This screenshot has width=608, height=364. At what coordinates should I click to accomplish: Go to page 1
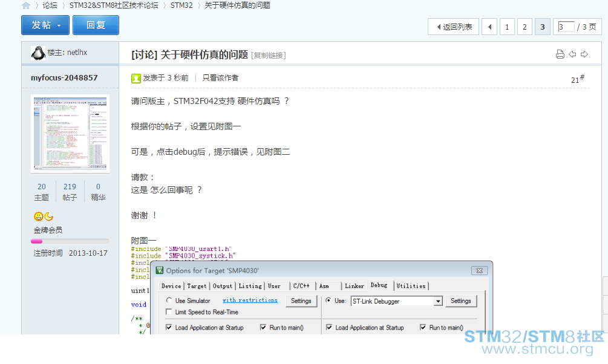[x=507, y=27]
